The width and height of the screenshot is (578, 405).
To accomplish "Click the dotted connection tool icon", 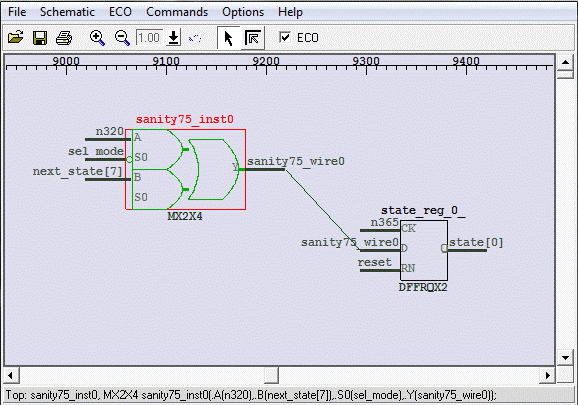I will [x=195, y=38].
